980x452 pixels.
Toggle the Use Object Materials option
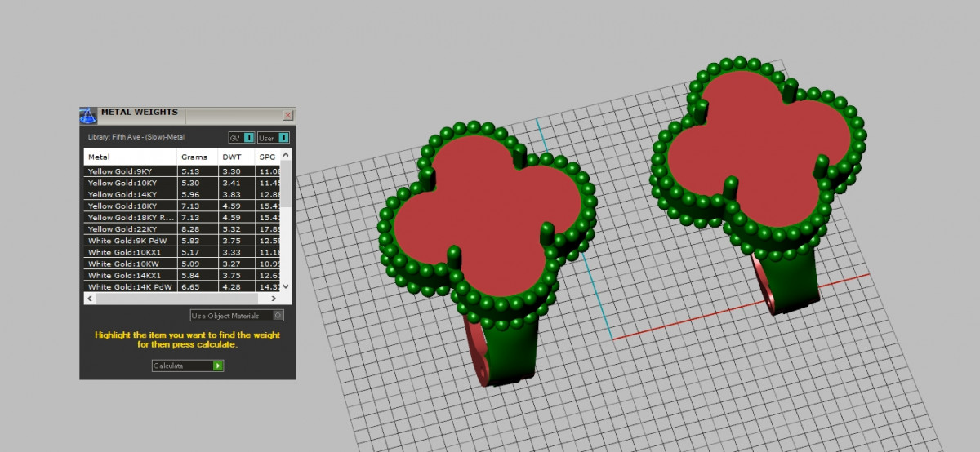278,316
